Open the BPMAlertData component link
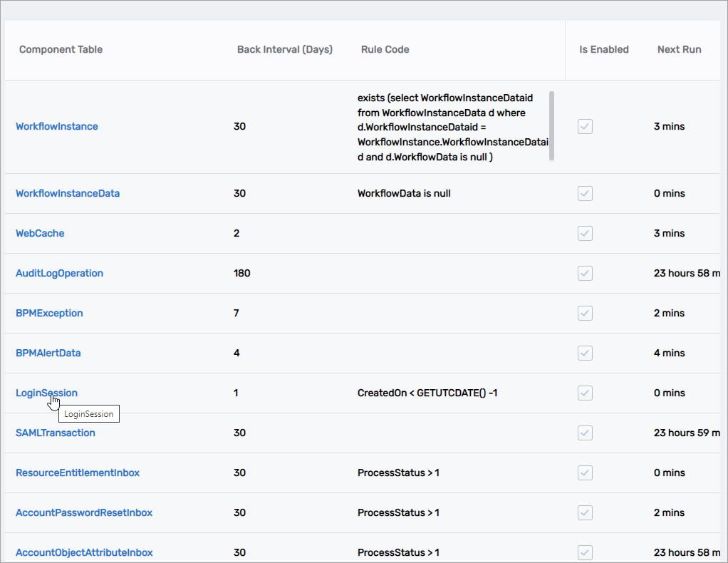This screenshot has height=563, width=728. point(48,353)
